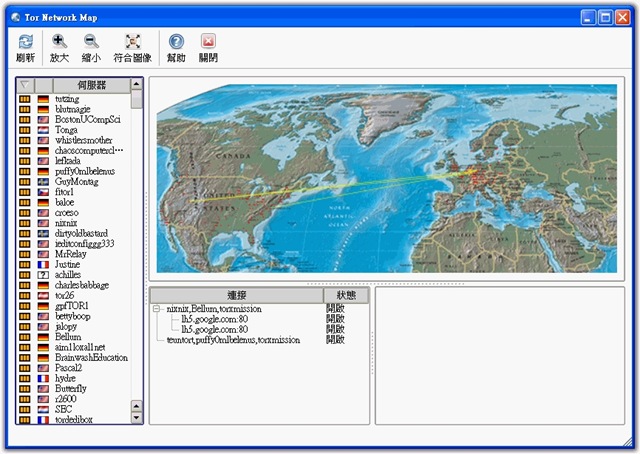Select server croeso in the list
The image size is (640, 454).
click(67, 213)
